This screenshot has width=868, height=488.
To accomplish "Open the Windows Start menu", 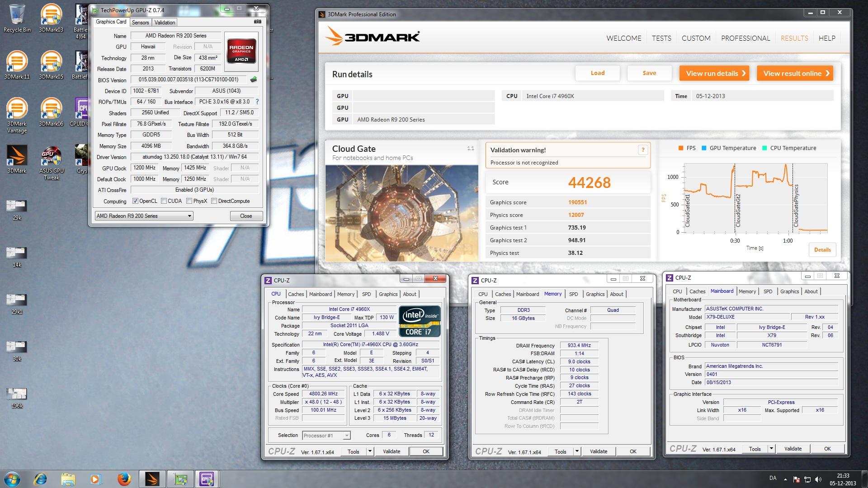I will [12, 479].
